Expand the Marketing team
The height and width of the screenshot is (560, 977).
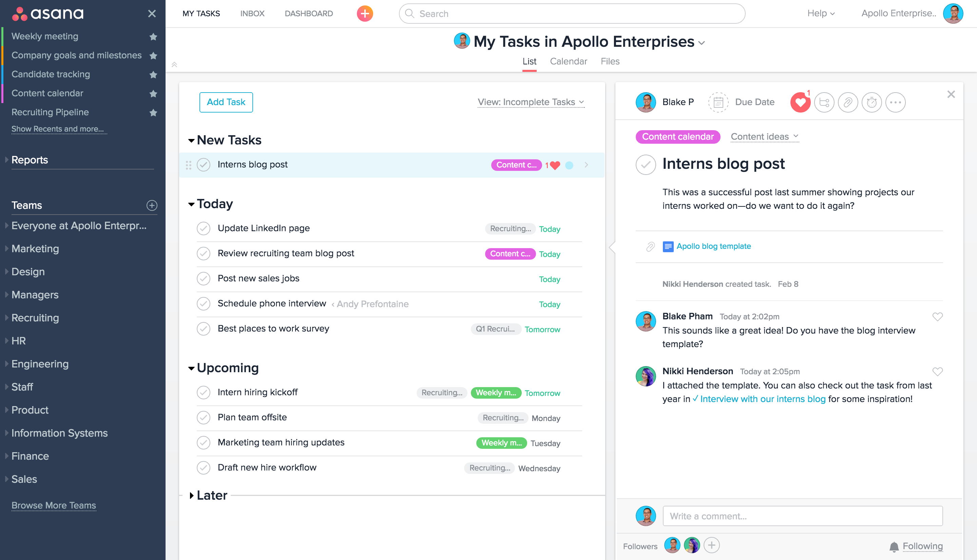click(6, 249)
